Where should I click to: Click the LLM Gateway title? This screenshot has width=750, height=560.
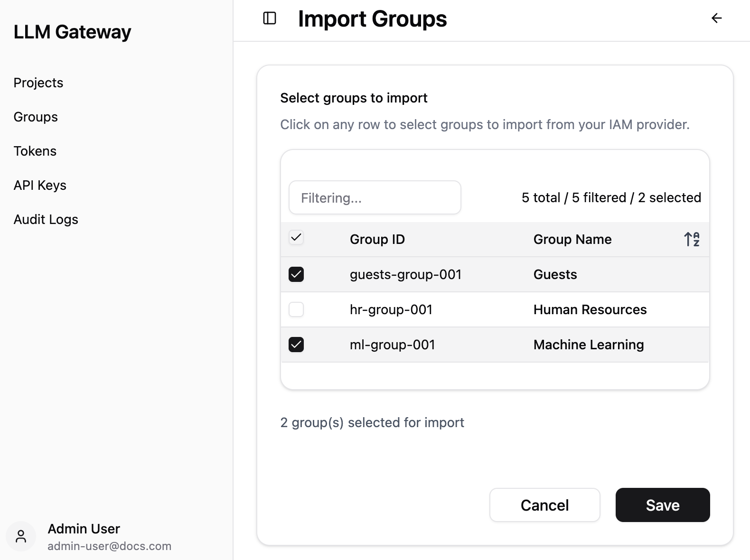pos(72,32)
